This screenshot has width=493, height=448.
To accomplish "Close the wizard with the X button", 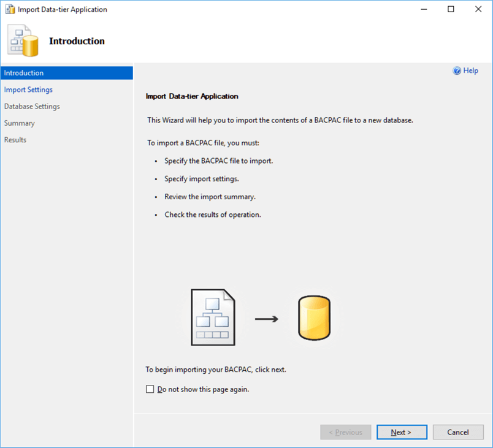I will coord(478,9).
